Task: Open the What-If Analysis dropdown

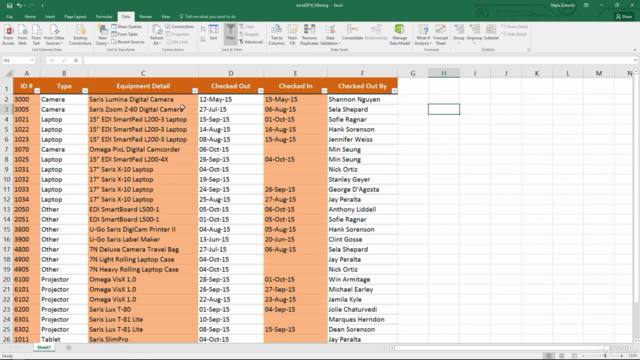Action: (423, 35)
